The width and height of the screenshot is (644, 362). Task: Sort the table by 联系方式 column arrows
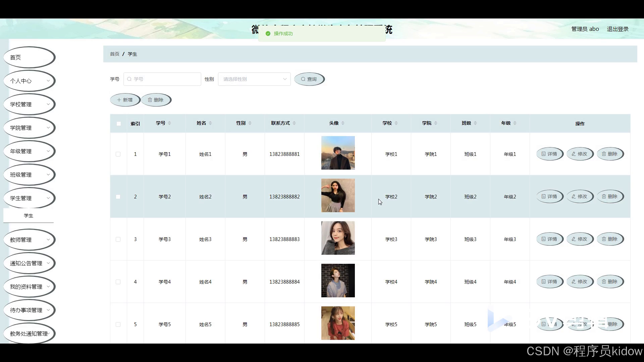click(x=294, y=123)
